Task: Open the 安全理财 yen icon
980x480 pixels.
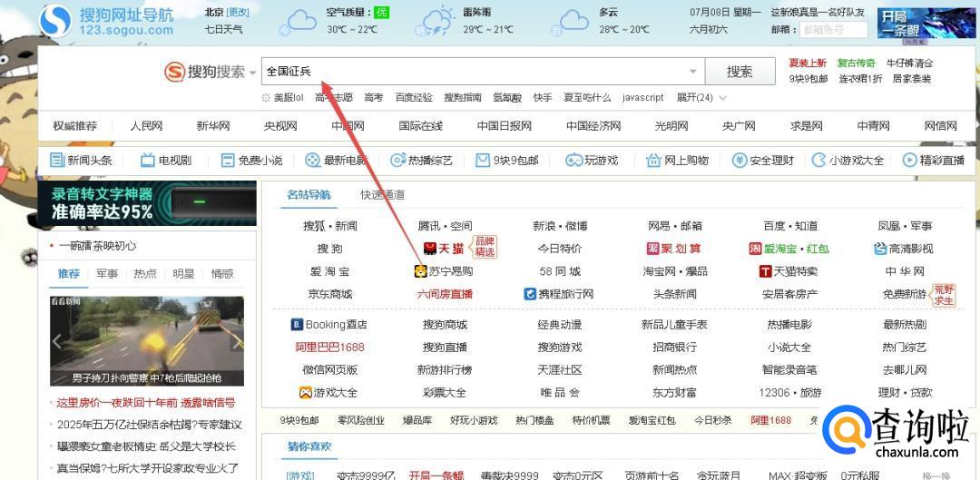Action: [740, 160]
